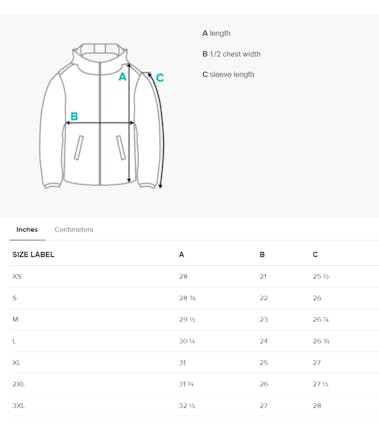Select the S size row
The width and height of the screenshot is (379, 423).
(x=193, y=298)
